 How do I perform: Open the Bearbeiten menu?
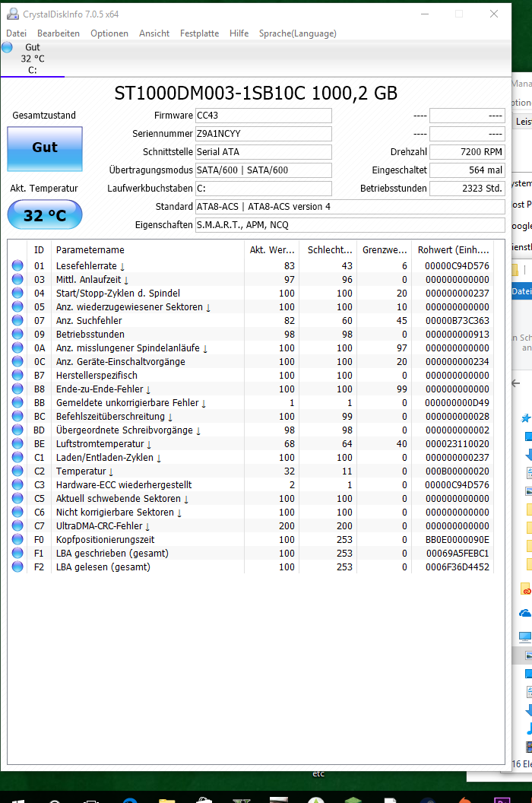point(59,33)
